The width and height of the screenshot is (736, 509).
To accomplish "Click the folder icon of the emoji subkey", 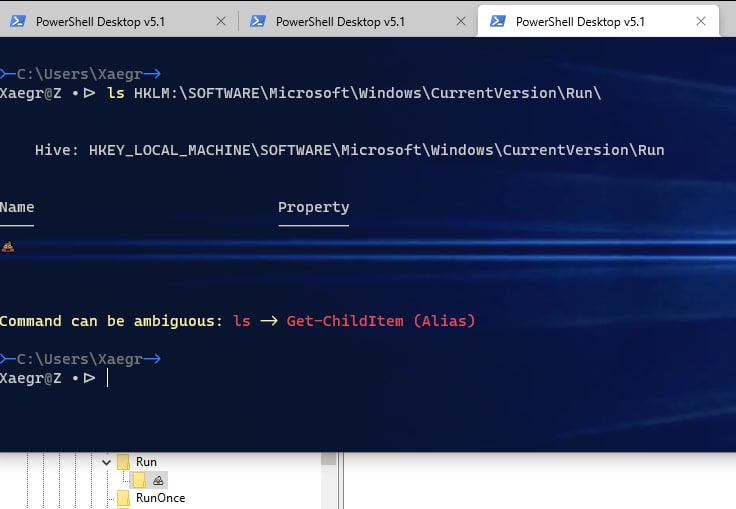I will point(139,480).
